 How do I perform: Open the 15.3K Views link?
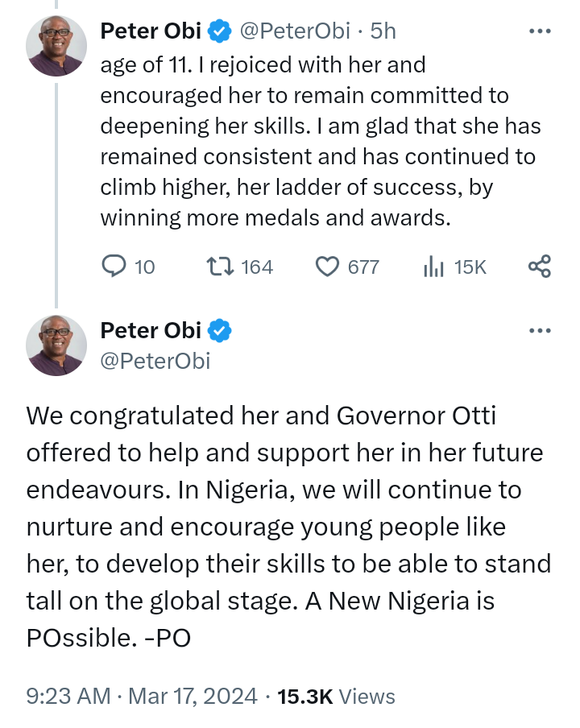point(336,696)
